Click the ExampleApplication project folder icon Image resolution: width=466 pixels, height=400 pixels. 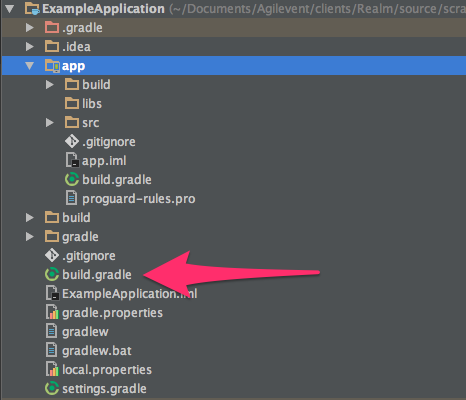click(x=32, y=9)
